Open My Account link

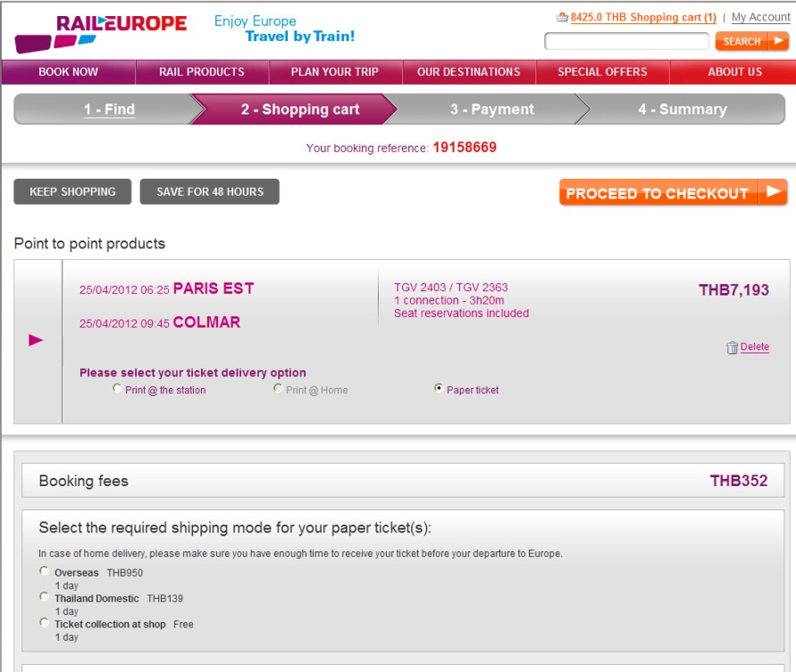click(x=760, y=17)
